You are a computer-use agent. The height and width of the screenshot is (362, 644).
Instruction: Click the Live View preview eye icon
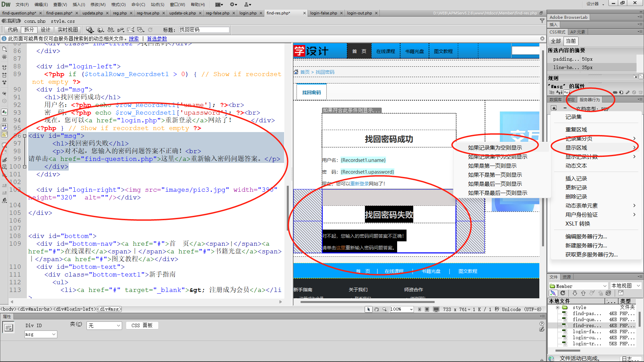coord(141,29)
